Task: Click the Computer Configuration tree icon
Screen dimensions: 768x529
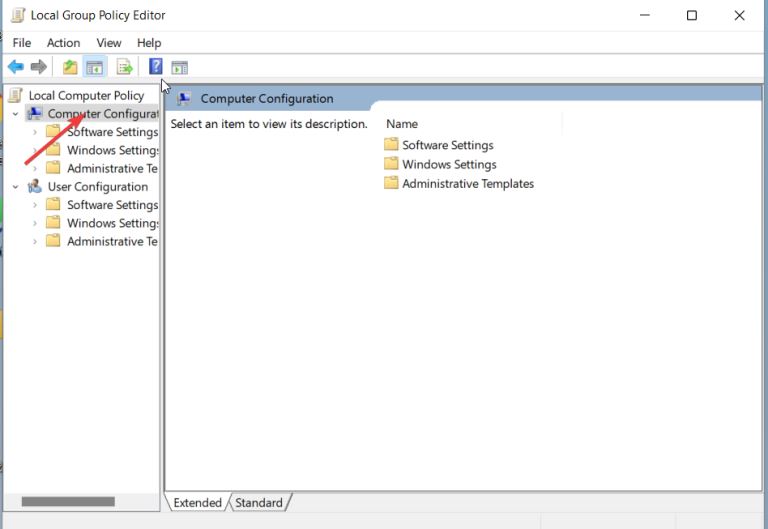Action: (x=35, y=114)
